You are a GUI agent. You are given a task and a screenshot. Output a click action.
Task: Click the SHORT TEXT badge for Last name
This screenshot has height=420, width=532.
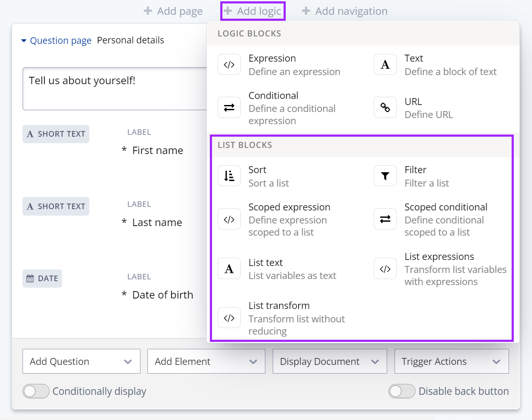(x=56, y=207)
